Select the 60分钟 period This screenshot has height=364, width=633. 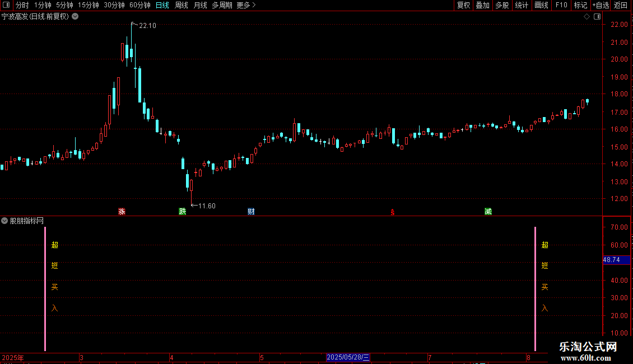[139, 5]
